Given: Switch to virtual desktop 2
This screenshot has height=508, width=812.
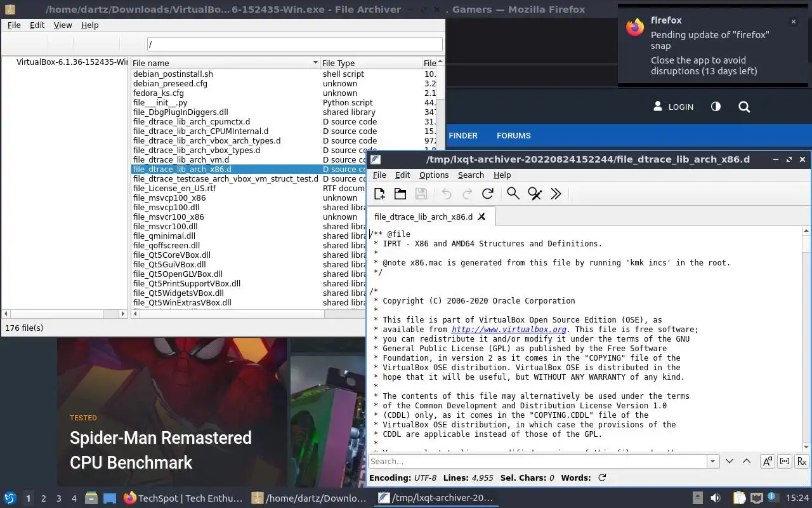Looking at the screenshot, I should point(44,498).
